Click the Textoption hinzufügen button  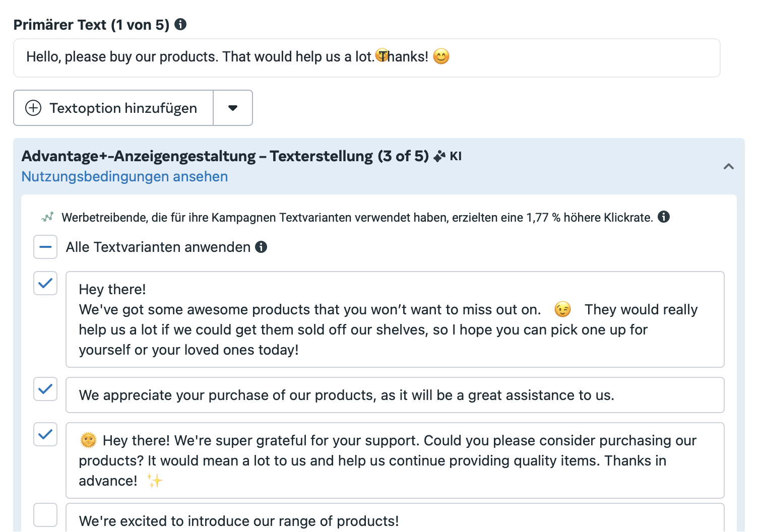click(x=113, y=108)
